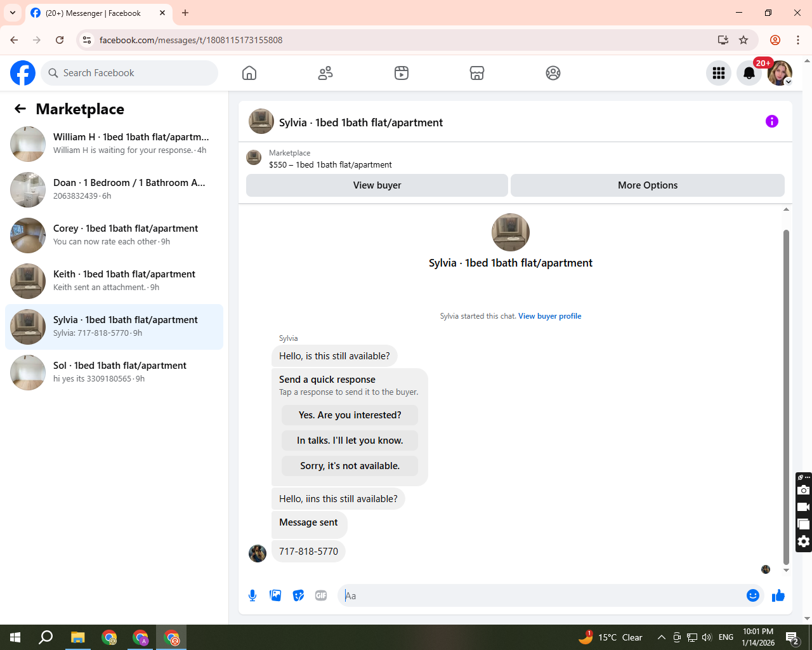Show hidden system tray icons chevron
This screenshot has height=650, width=812.
coord(661,637)
